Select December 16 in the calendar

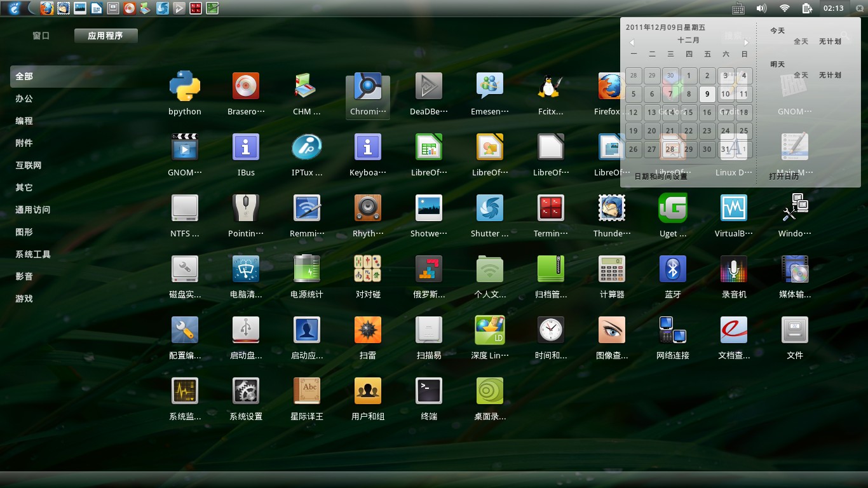click(707, 112)
